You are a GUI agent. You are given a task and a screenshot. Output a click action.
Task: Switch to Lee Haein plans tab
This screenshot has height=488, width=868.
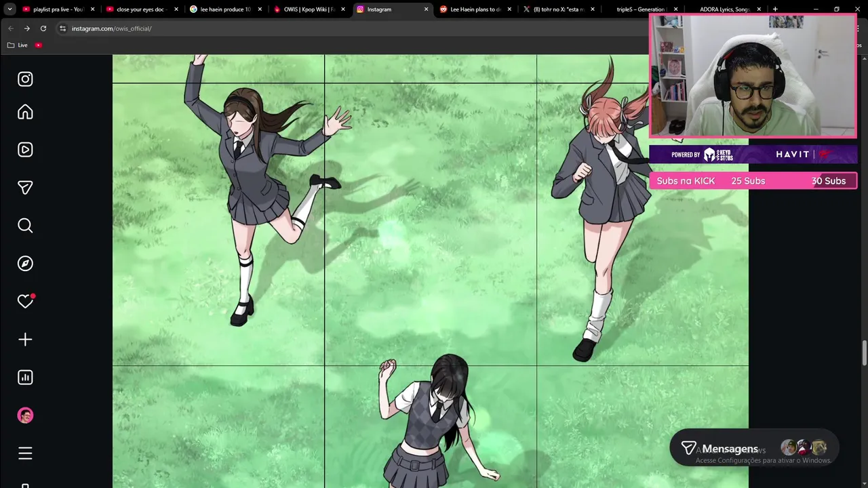point(475,9)
